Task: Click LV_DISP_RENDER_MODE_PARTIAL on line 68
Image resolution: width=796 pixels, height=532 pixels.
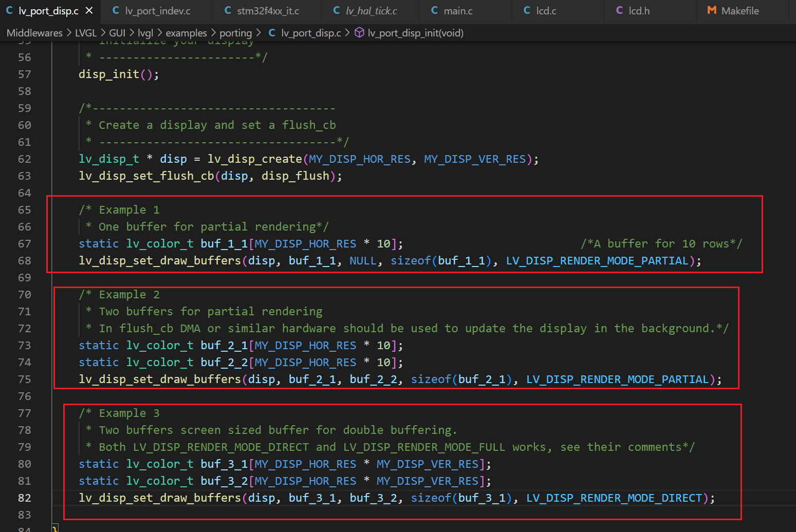Action: coord(597,261)
